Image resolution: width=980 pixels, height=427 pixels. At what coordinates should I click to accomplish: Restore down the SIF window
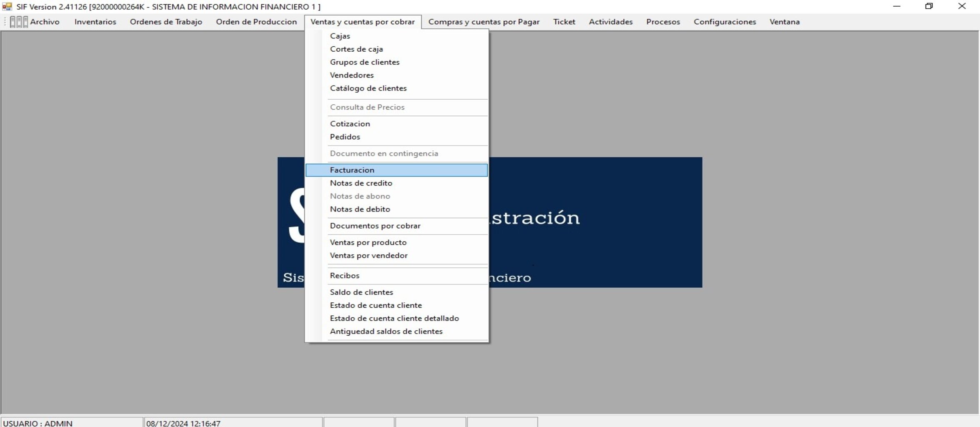coord(929,6)
